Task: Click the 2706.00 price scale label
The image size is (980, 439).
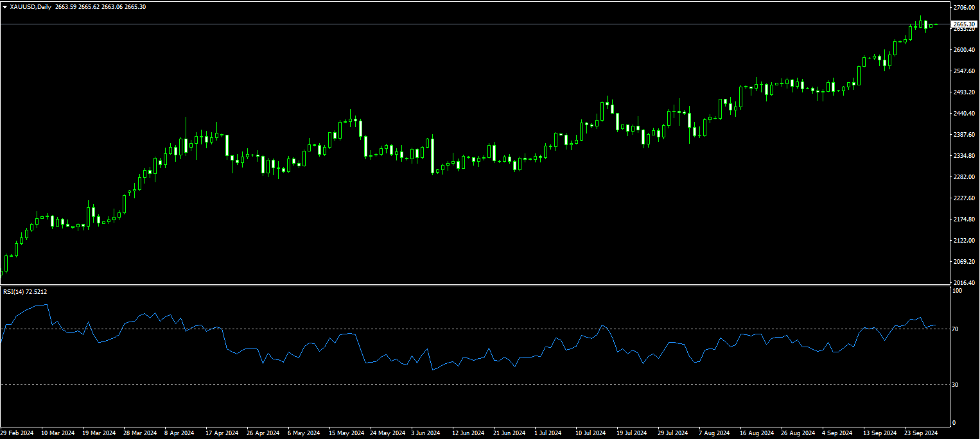Action: [x=964, y=8]
